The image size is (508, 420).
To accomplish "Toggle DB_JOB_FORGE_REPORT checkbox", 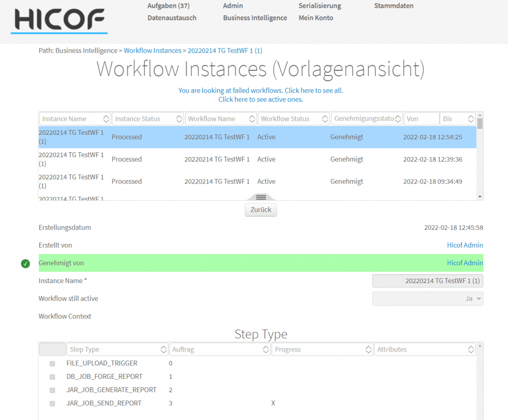I will [x=53, y=377].
